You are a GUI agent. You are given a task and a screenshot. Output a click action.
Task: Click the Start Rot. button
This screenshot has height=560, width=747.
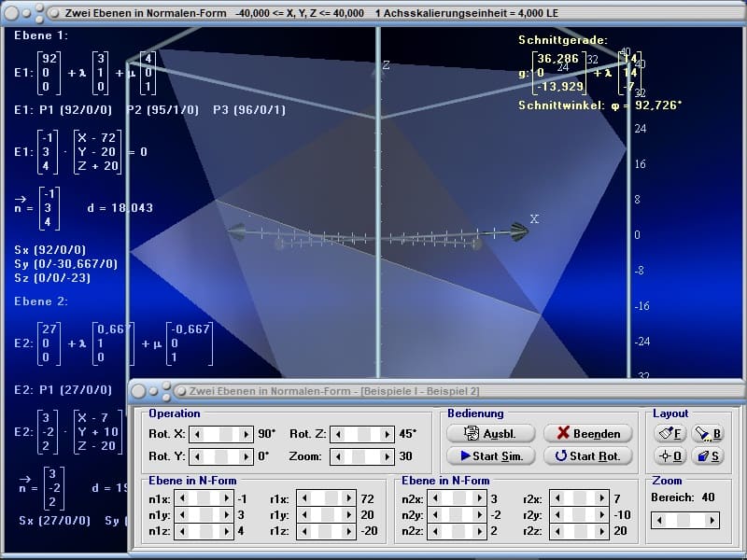pos(588,455)
